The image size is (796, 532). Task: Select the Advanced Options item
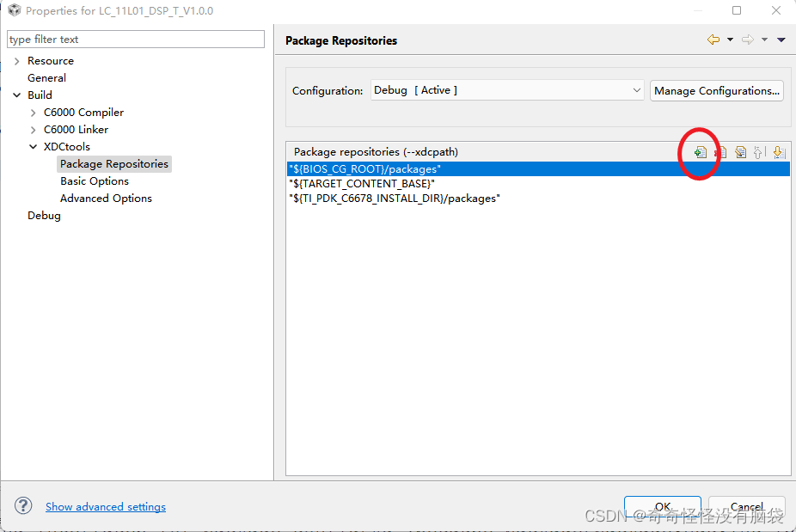tap(106, 198)
